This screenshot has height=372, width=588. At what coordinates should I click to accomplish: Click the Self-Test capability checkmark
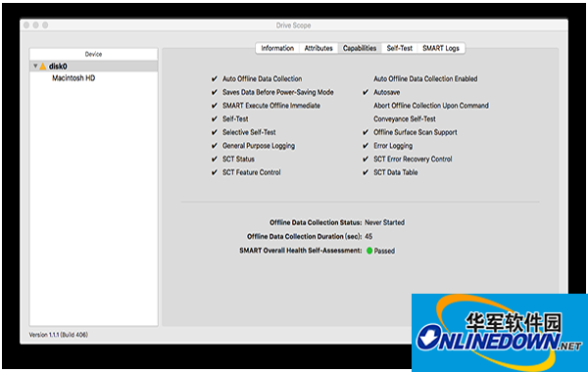[214, 118]
